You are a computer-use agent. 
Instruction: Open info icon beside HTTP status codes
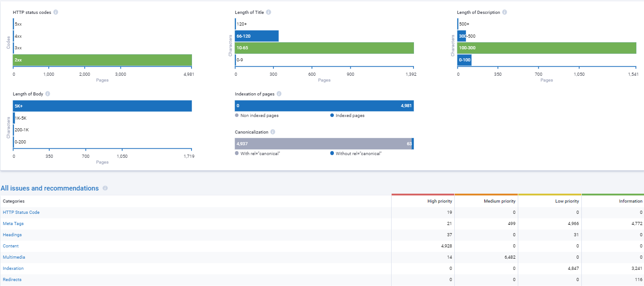[x=56, y=12]
